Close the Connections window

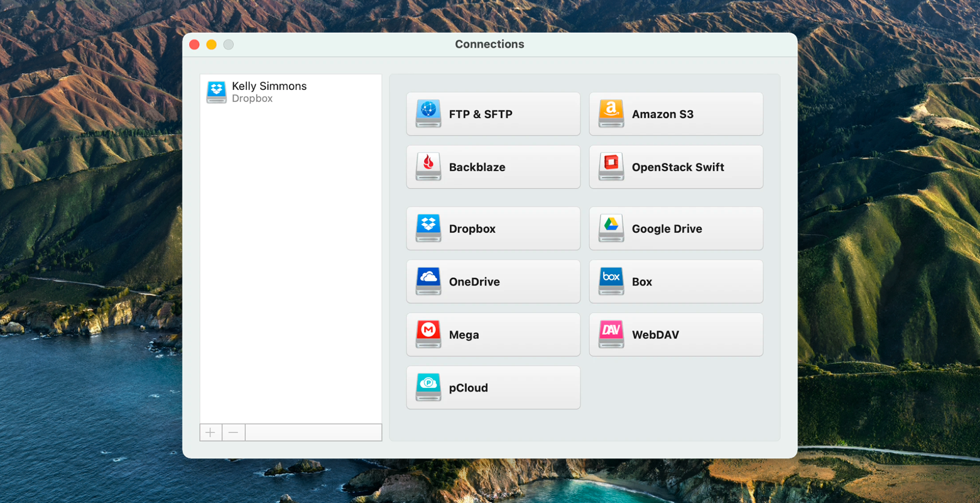(194, 45)
